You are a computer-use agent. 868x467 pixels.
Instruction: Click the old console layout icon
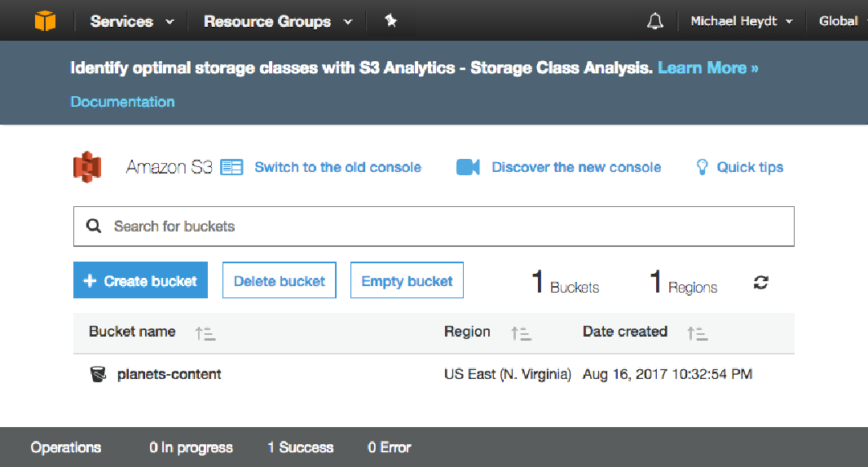[231, 167]
